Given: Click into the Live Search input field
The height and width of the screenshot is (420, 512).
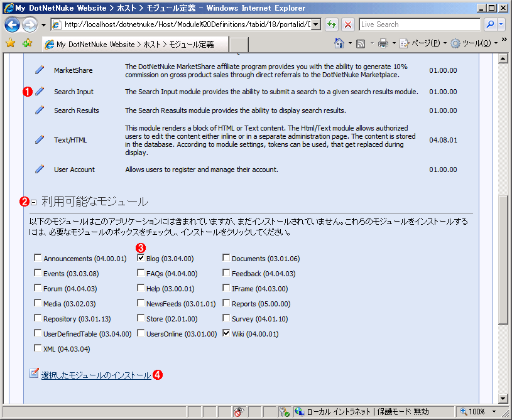Looking at the screenshot, I should pos(420,24).
